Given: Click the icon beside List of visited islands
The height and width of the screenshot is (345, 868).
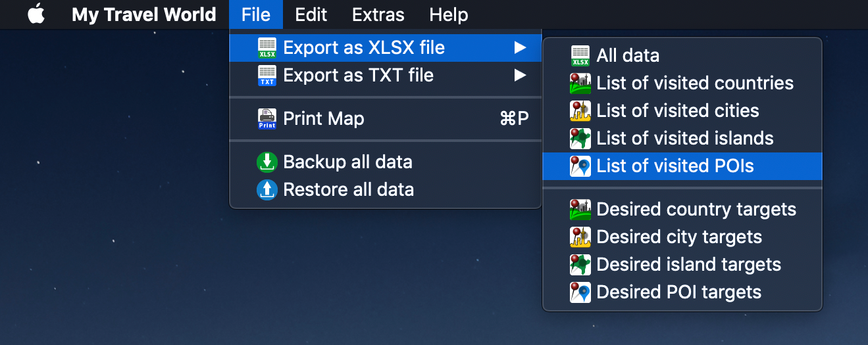Looking at the screenshot, I should tap(580, 139).
